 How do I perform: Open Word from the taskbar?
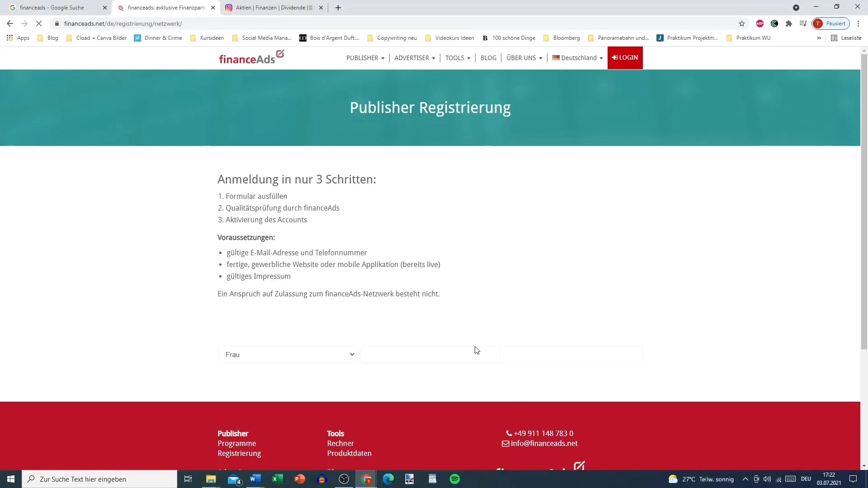255,479
